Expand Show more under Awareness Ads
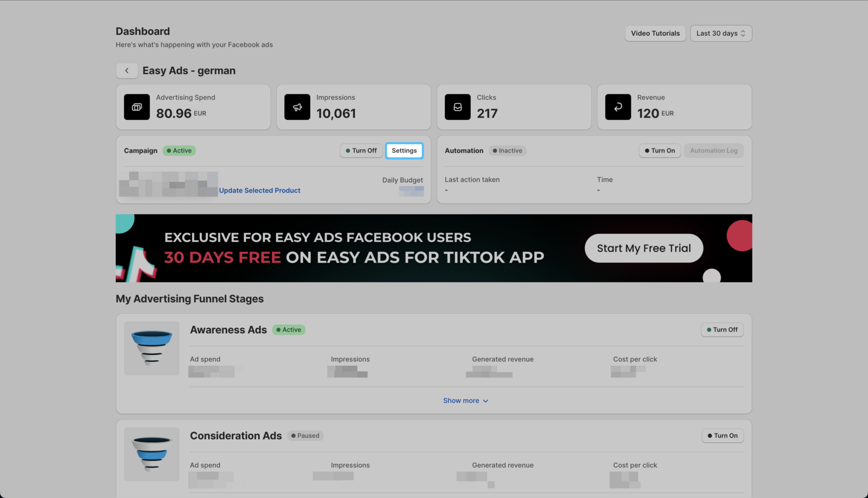 tap(465, 400)
